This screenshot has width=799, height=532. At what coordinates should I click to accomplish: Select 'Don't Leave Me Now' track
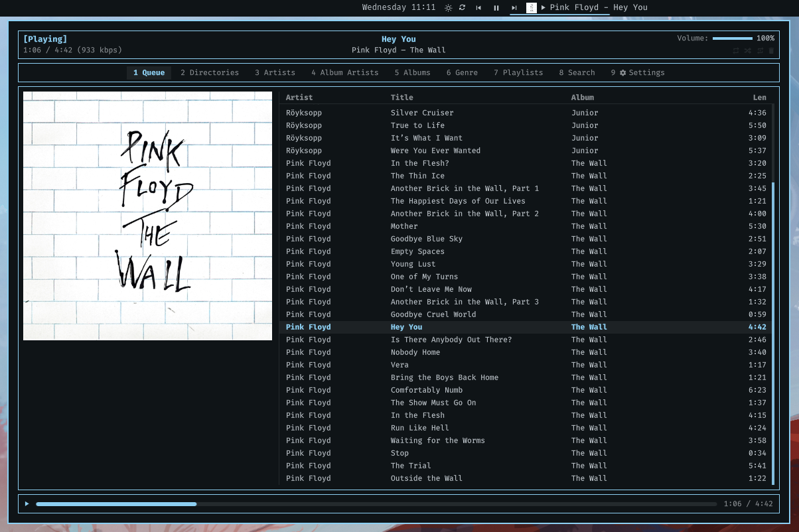click(x=526, y=289)
